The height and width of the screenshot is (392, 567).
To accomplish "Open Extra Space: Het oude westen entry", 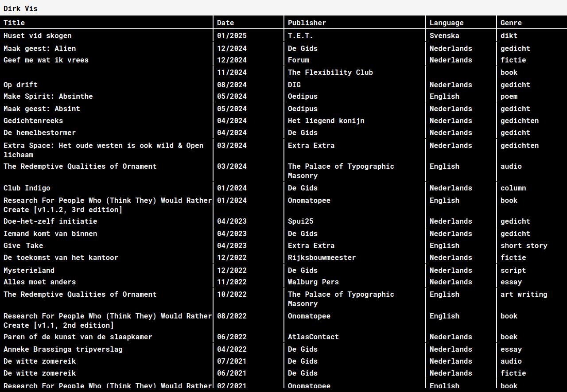I will 104,150.
